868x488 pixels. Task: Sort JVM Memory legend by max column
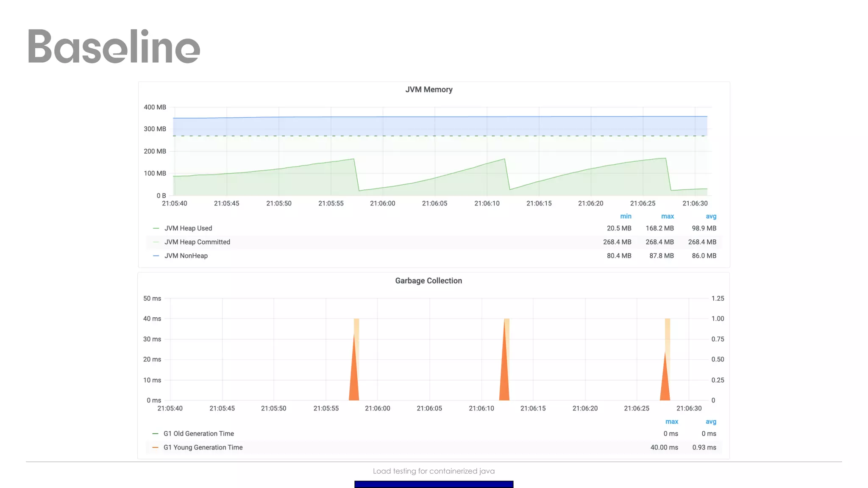click(x=668, y=216)
